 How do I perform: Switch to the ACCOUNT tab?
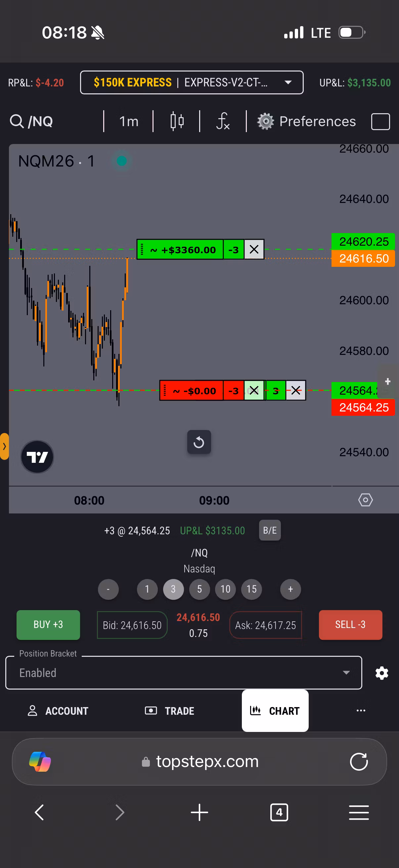pyautogui.click(x=58, y=711)
